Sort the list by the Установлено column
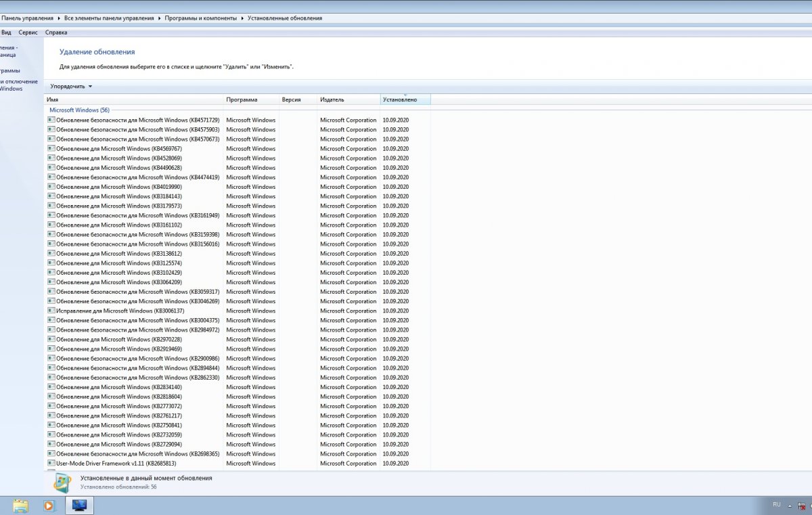Screen dimensions: 812x515 (x=405, y=99)
